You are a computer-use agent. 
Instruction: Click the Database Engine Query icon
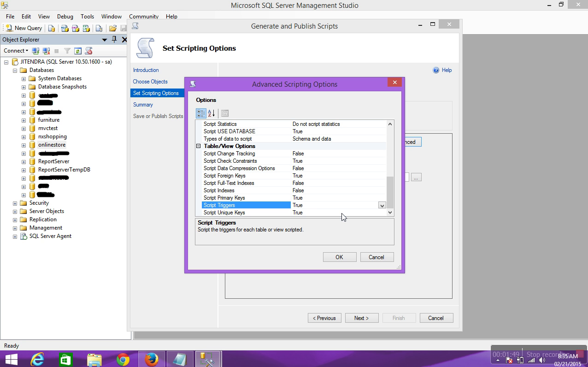pos(52,28)
